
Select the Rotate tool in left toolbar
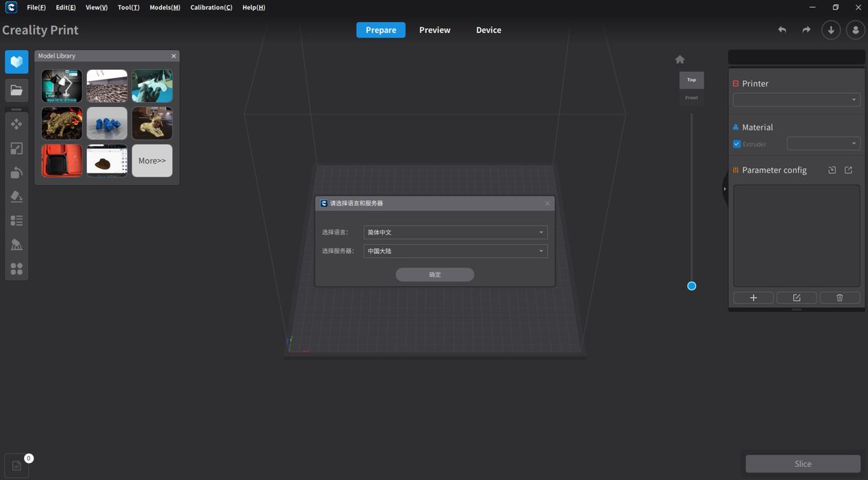pos(16,172)
